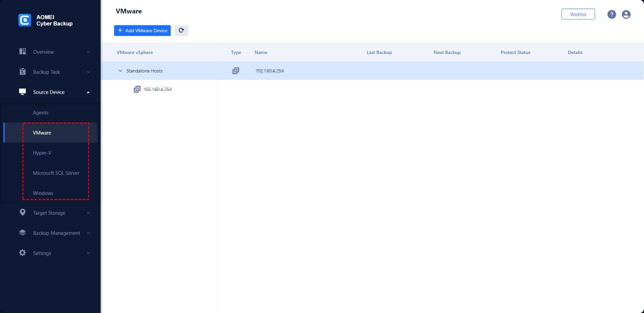Open the user account profile icon
The width and height of the screenshot is (644, 313).
click(x=626, y=14)
